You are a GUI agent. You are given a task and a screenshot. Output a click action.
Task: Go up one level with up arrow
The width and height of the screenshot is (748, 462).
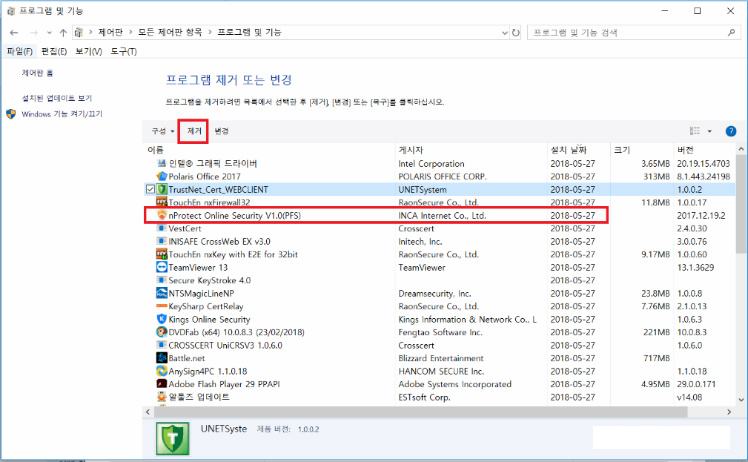point(63,32)
